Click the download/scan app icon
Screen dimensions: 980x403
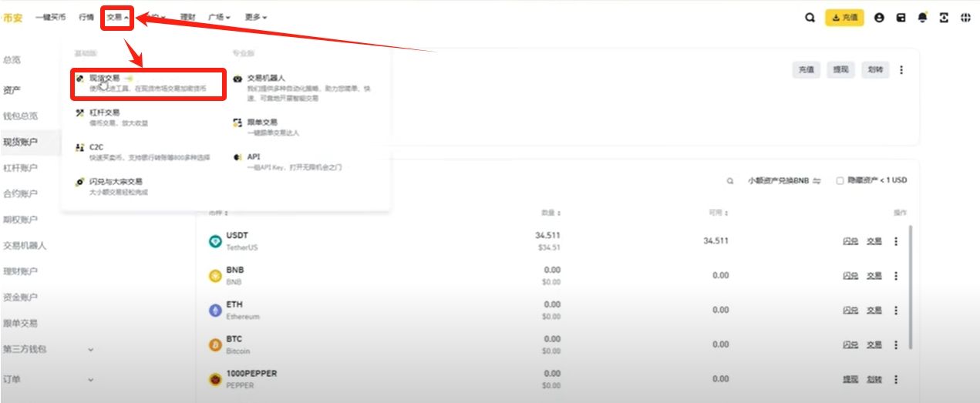(944, 18)
